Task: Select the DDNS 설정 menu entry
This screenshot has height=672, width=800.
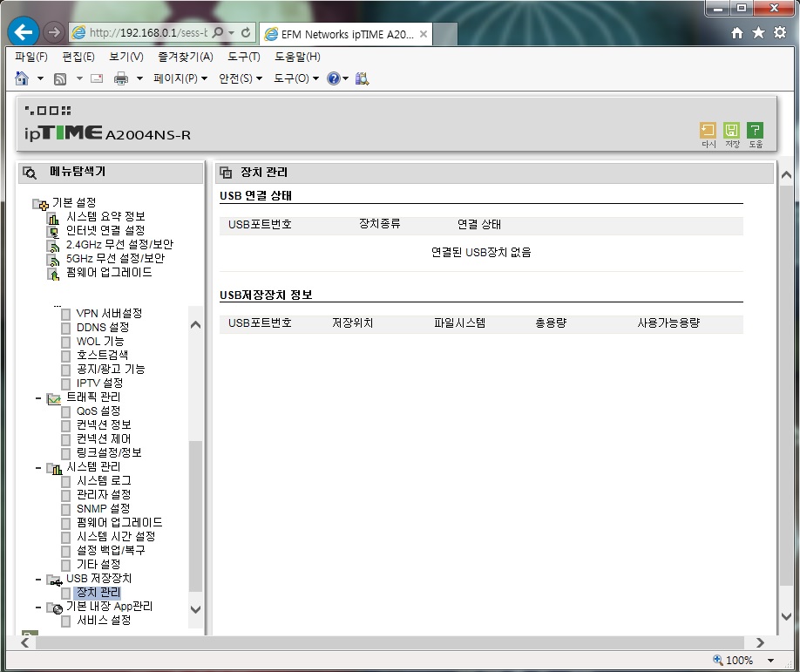Action: [103, 327]
